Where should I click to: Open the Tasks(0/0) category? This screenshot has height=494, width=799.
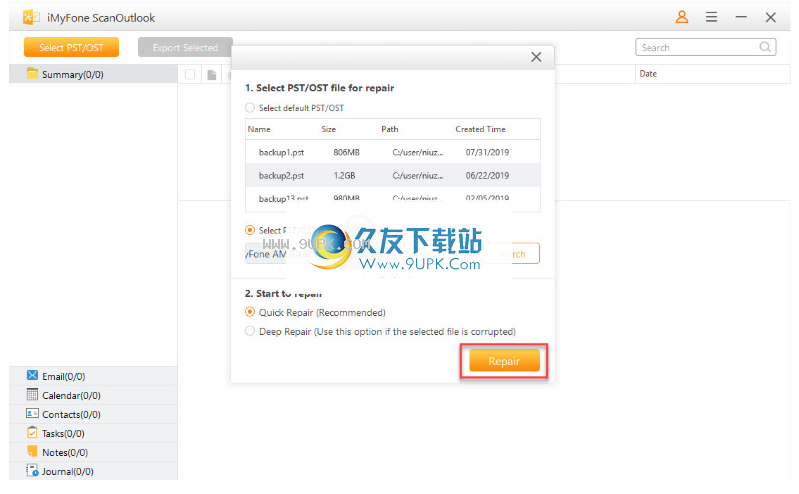pos(93,433)
